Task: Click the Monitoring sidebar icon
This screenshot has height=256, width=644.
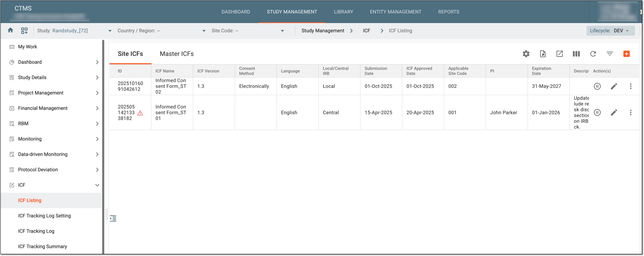Action: [x=12, y=139]
